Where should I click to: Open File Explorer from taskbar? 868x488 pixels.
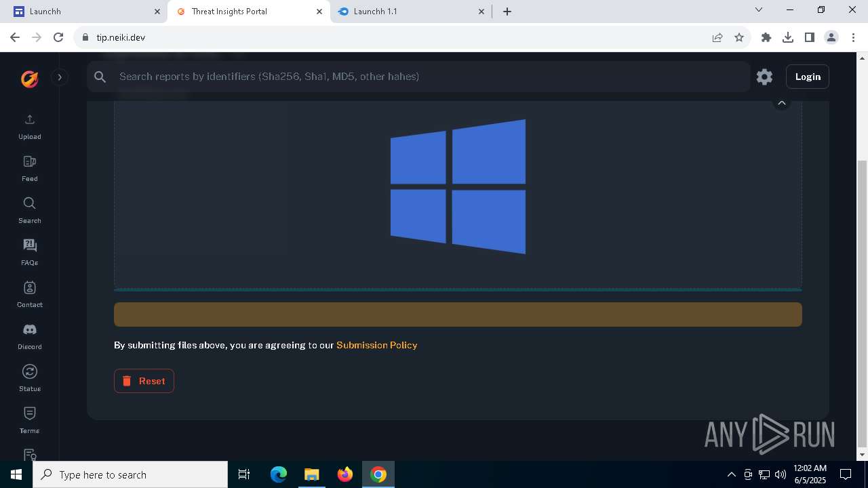[312, 474]
